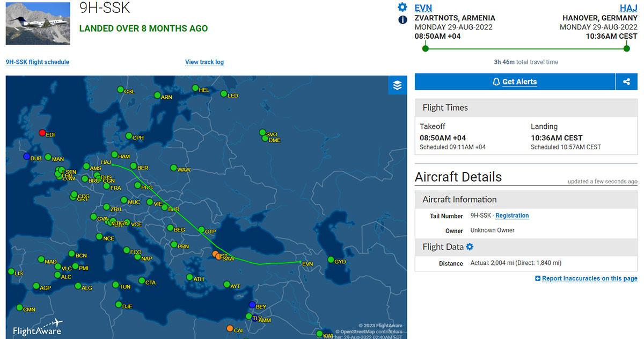Click the share icon next to Get Alerts

626,82
